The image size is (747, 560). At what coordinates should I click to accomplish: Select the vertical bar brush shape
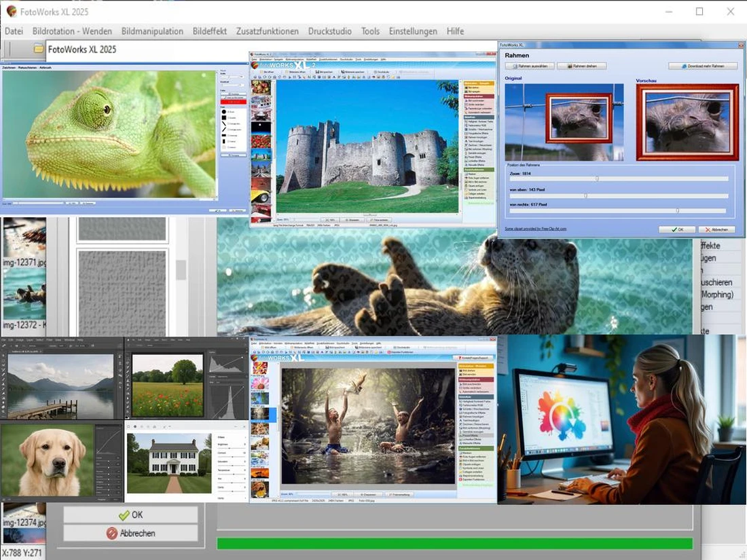(224, 141)
